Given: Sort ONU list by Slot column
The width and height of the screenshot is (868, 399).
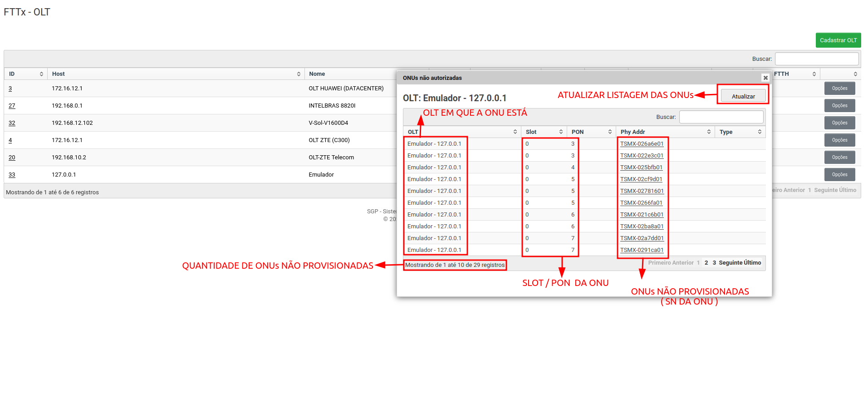Looking at the screenshot, I should pos(561,132).
